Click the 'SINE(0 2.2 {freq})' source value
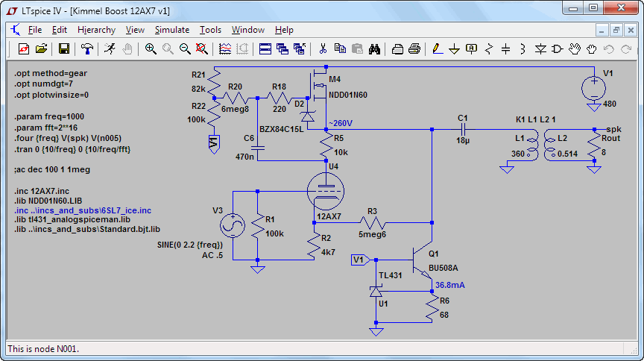 [x=190, y=245]
